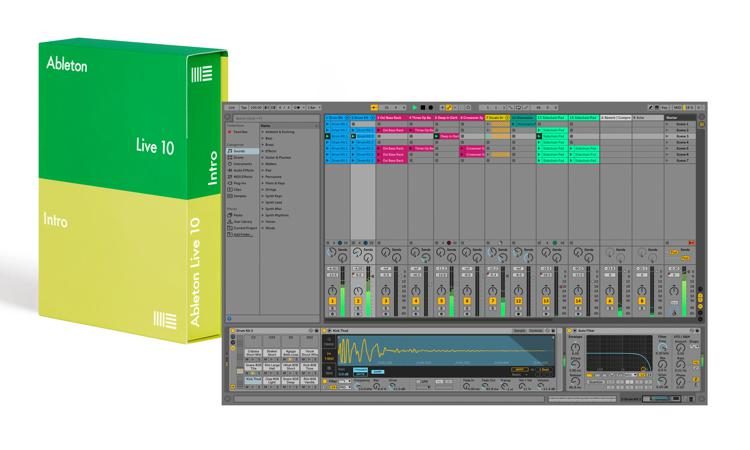Select the highlighted Kick Thud drum pad
750x450 pixels.
(x=254, y=381)
